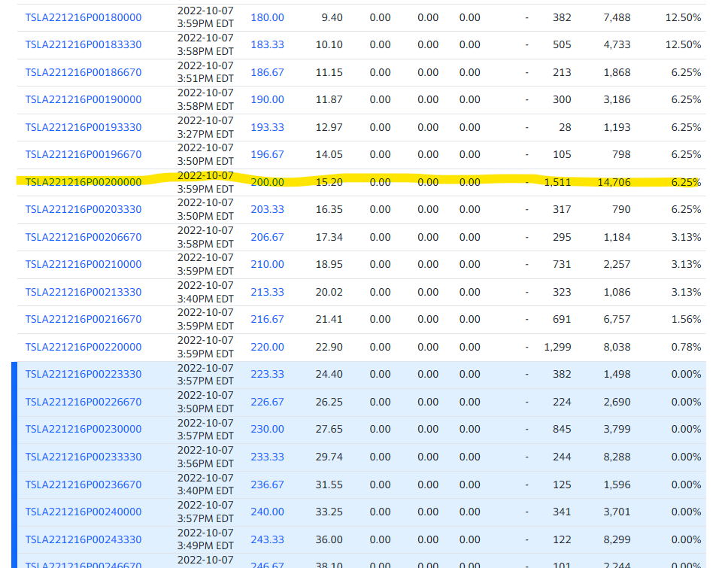Select the 206.67 strike link
This screenshot has width=728, height=568.
268,237
